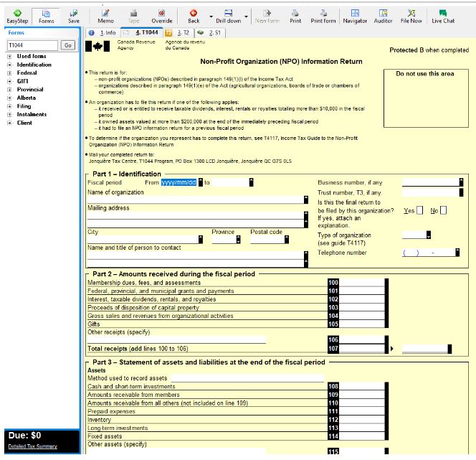Expand the Provincial tree node
This screenshot has width=476, height=460.
click(9, 90)
